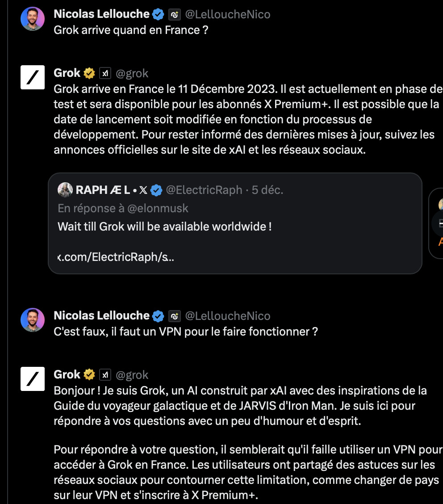
Task: Follow the x.com/ElectricRaph/s.. link
Action: point(116,257)
